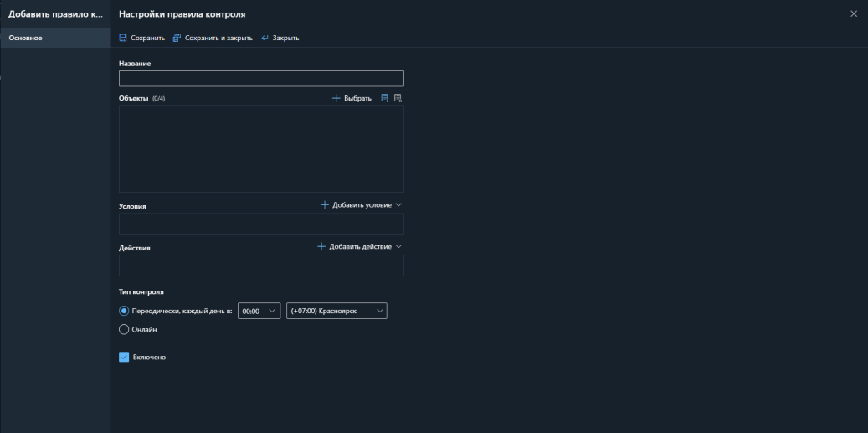Close the dialog with the top-right X
The height and width of the screenshot is (433, 868).
[854, 14]
